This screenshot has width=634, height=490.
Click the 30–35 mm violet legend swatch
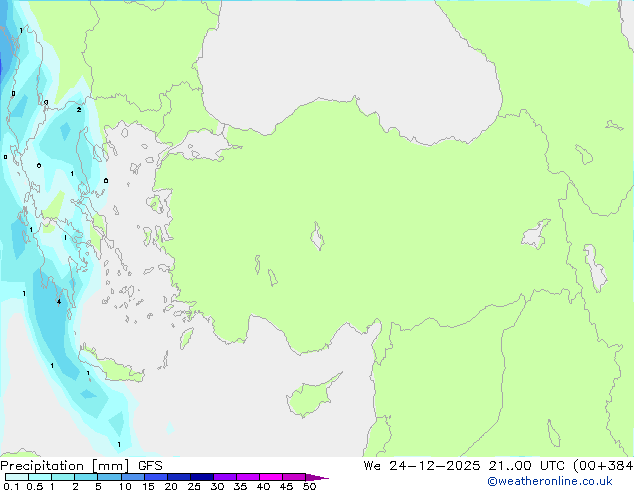coord(224,477)
